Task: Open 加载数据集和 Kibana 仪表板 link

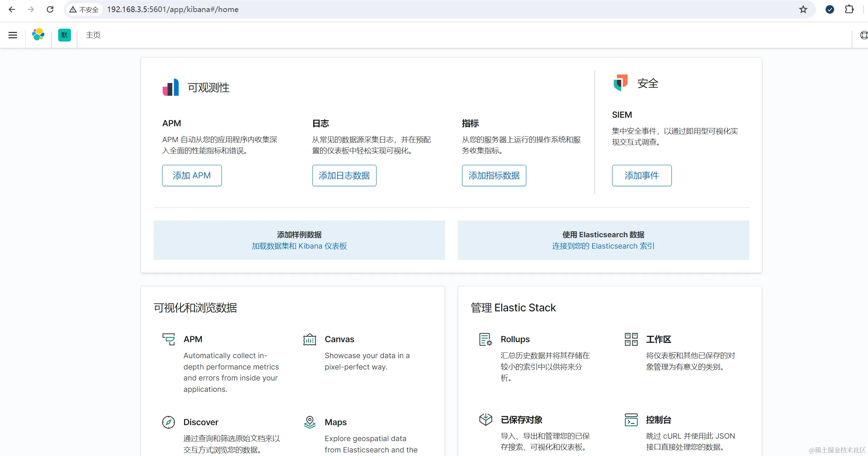Action: pyautogui.click(x=299, y=246)
